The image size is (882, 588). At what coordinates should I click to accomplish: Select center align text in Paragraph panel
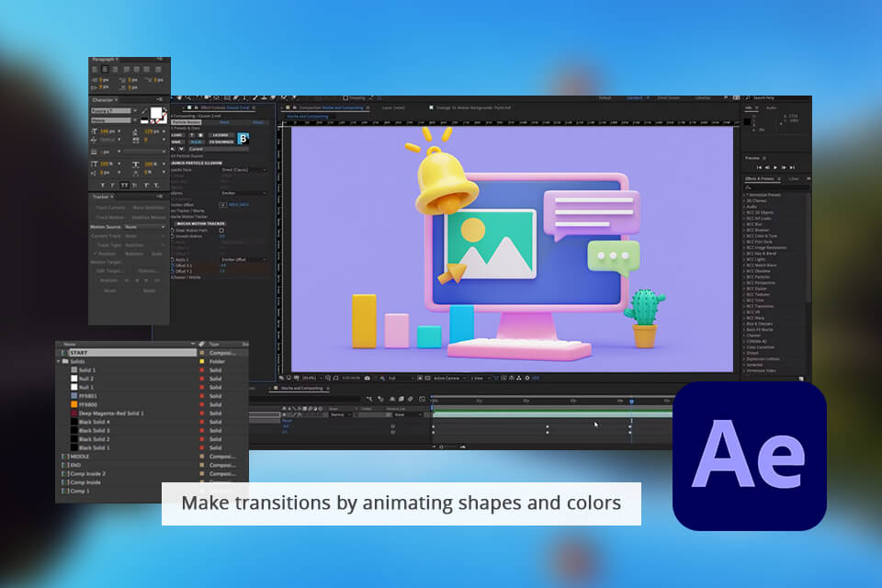pos(105,70)
